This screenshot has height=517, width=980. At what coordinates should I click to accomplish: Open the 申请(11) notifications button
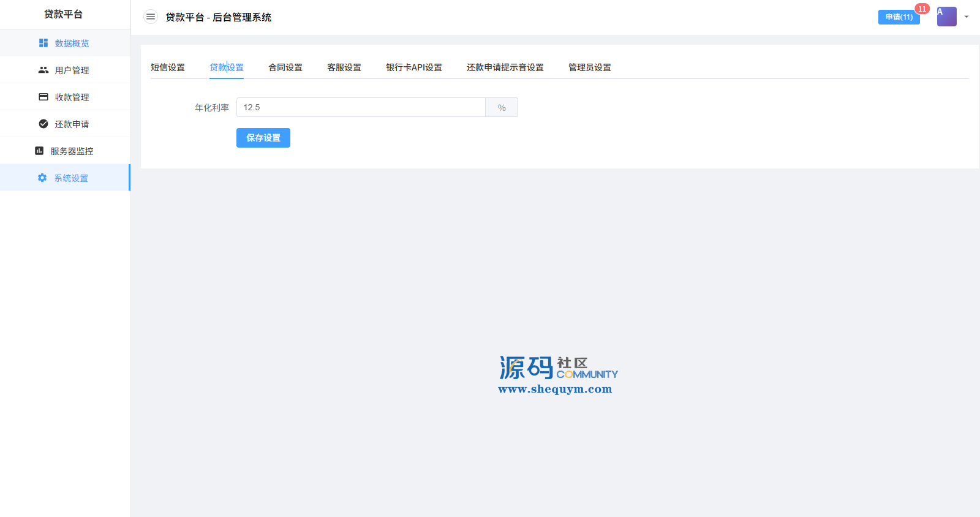[899, 17]
